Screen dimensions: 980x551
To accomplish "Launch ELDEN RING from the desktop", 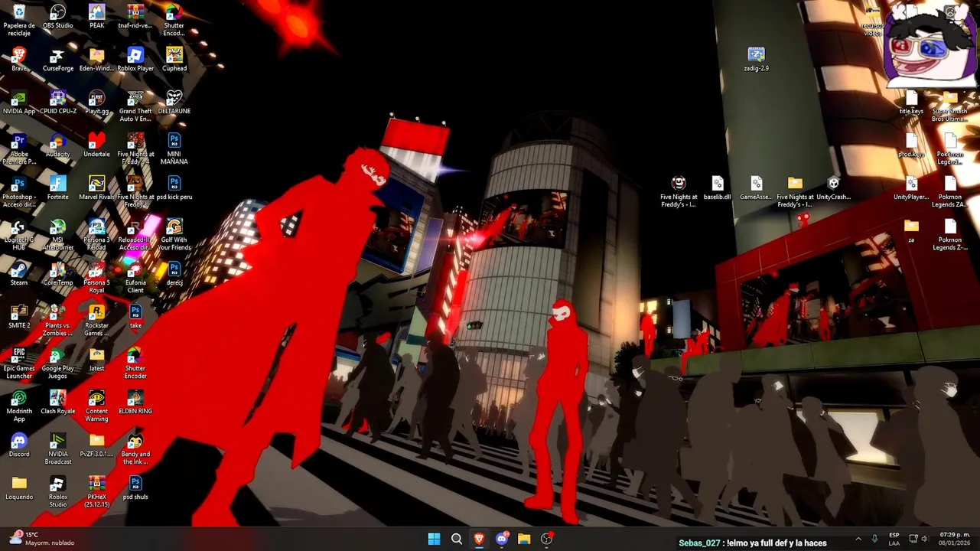I will click(135, 402).
